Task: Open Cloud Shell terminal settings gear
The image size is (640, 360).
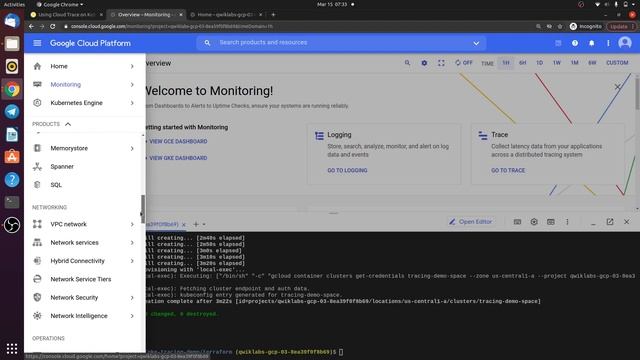Action: tap(534, 222)
